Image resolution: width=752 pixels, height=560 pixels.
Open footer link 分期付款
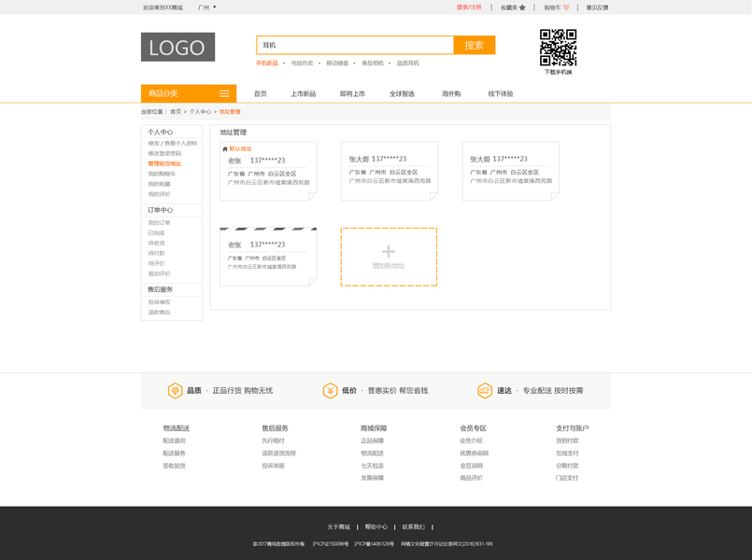pyautogui.click(x=567, y=466)
